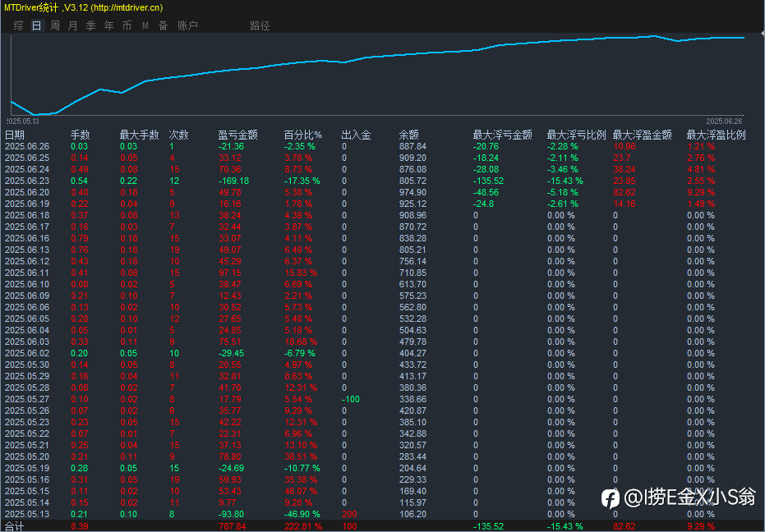Click the 路径 path button
Image resolution: width=765 pixels, height=532 pixels.
tap(260, 25)
